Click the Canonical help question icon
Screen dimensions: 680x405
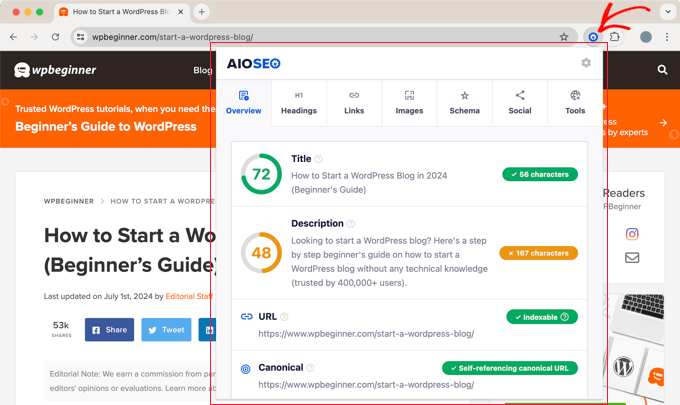[310, 368]
